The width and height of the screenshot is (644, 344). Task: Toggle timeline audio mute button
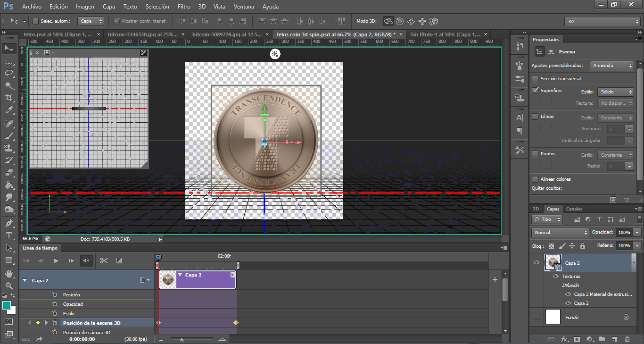(x=86, y=260)
